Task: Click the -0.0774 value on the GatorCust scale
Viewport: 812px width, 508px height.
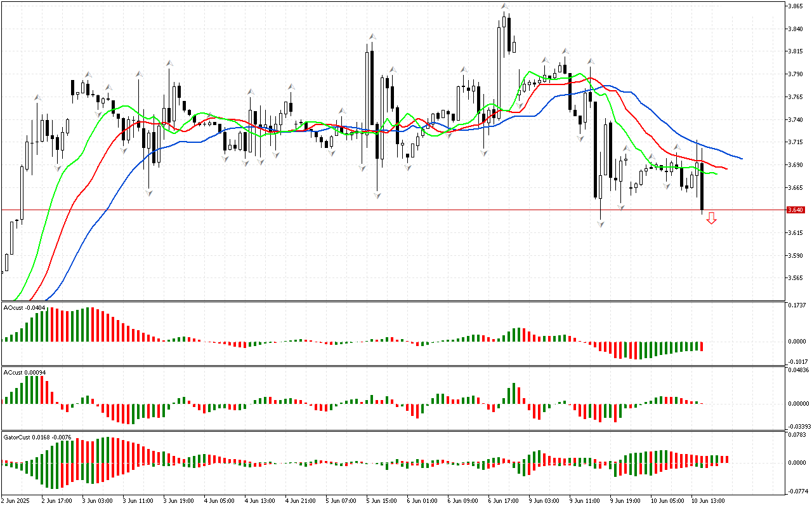Action: pos(797,491)
